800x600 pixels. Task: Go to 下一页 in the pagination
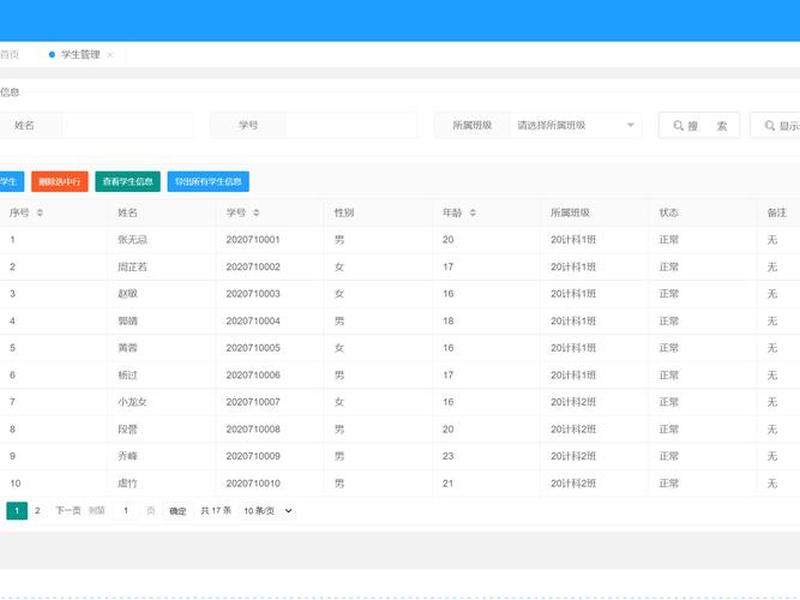[x=68, y=510]
